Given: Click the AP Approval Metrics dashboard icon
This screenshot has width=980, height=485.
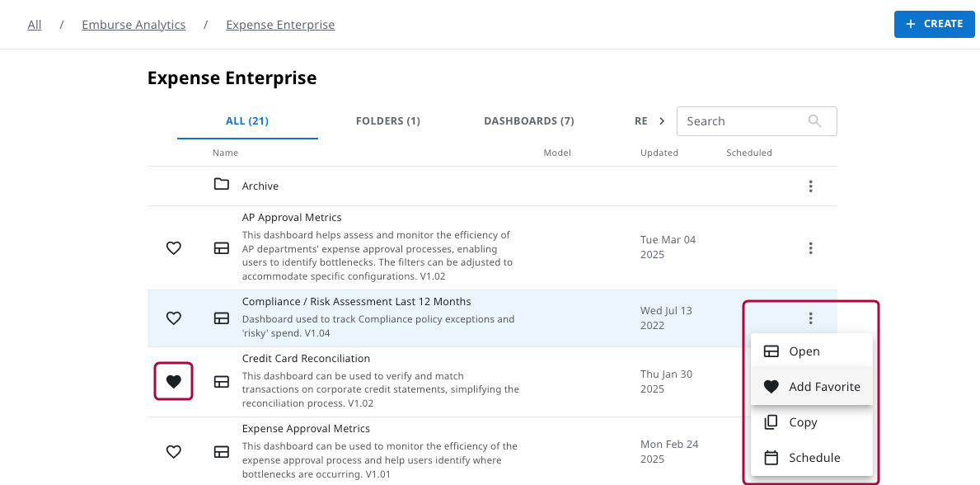Looking at the screenshot, I should (221, 248).
